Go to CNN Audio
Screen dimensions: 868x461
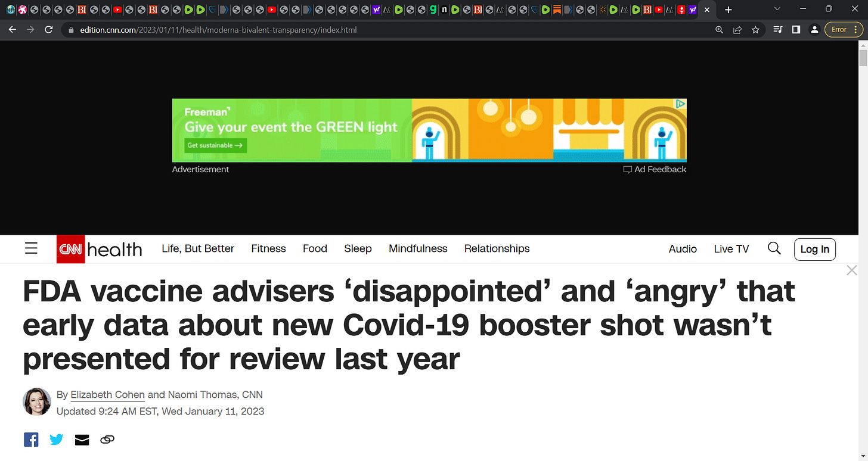(x=683, y=249)
